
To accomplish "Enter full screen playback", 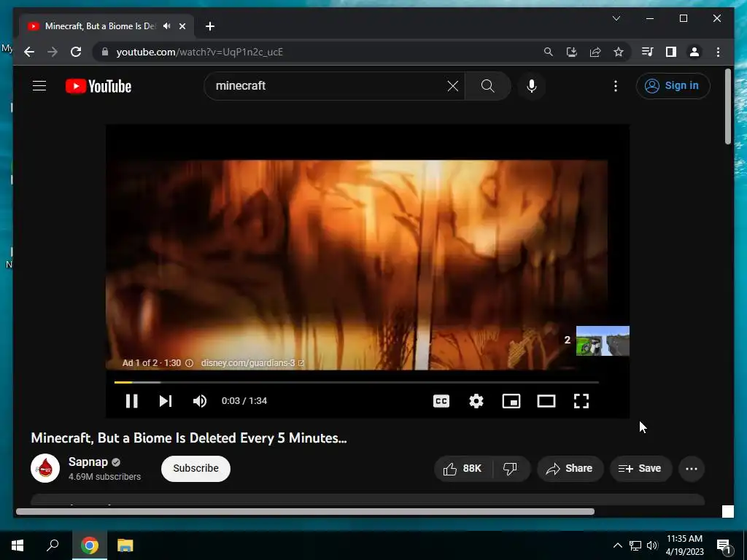I will [x=581, y=401].
